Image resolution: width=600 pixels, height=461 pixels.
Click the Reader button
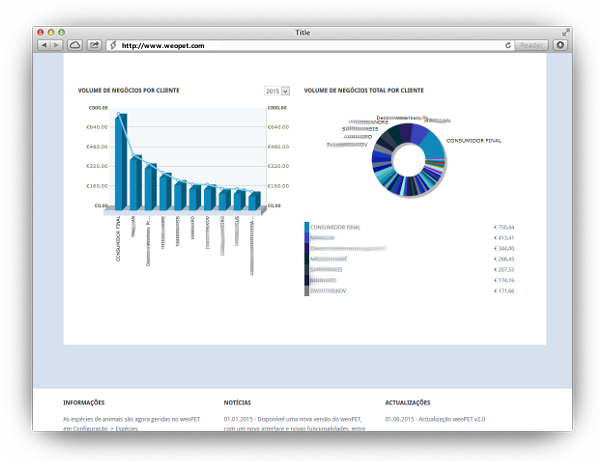[532, 45]
